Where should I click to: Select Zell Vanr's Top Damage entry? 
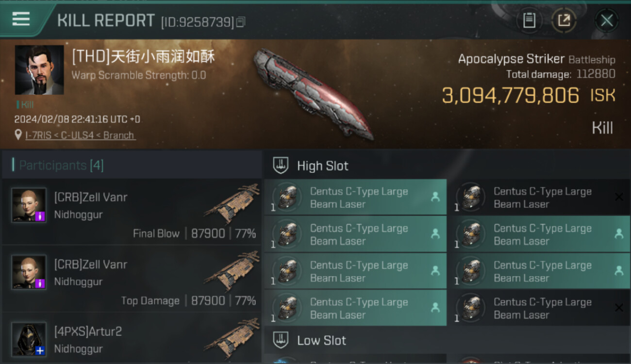point(132,279)
